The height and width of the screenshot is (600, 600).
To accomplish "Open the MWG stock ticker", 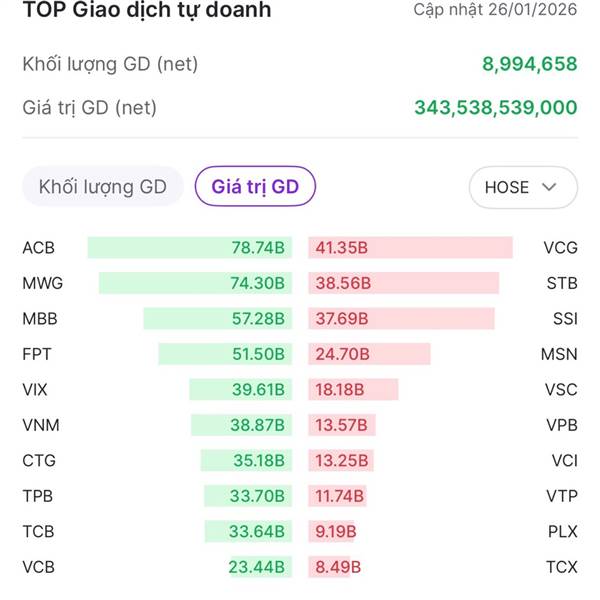I will (x=42, y=283).
